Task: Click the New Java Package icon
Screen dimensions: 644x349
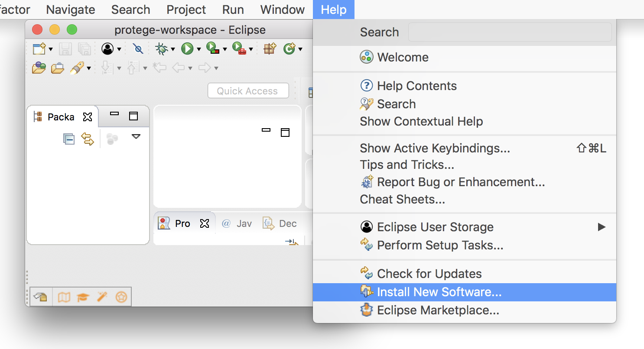Action: click(x=270, y=48)
